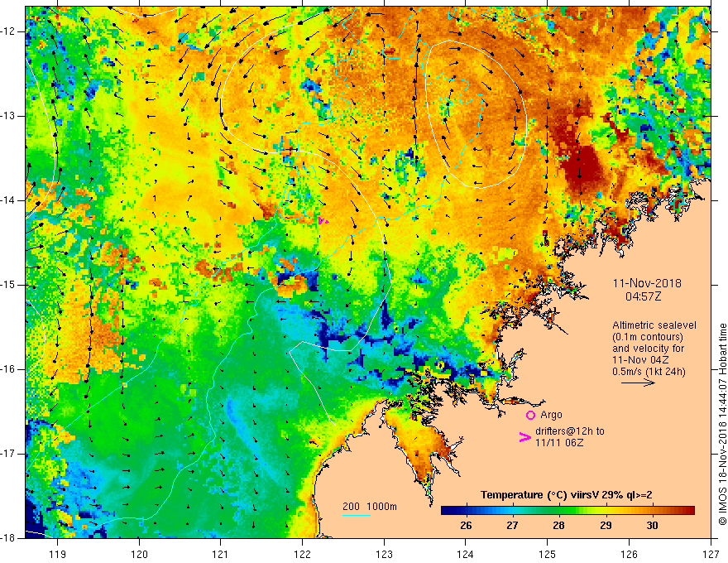This screenshot has height=563, width=728.
Task: Click the latitude label -16
Action: click(x=9, y=369)
